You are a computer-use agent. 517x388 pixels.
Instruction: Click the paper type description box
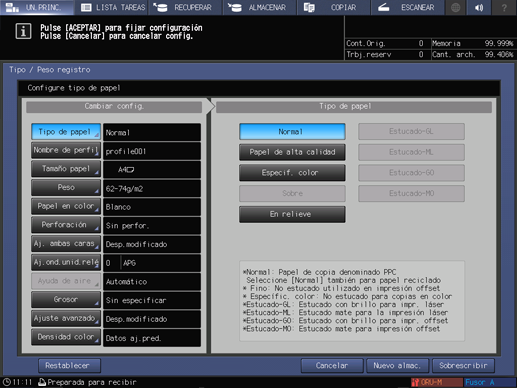tap(352, 301)
